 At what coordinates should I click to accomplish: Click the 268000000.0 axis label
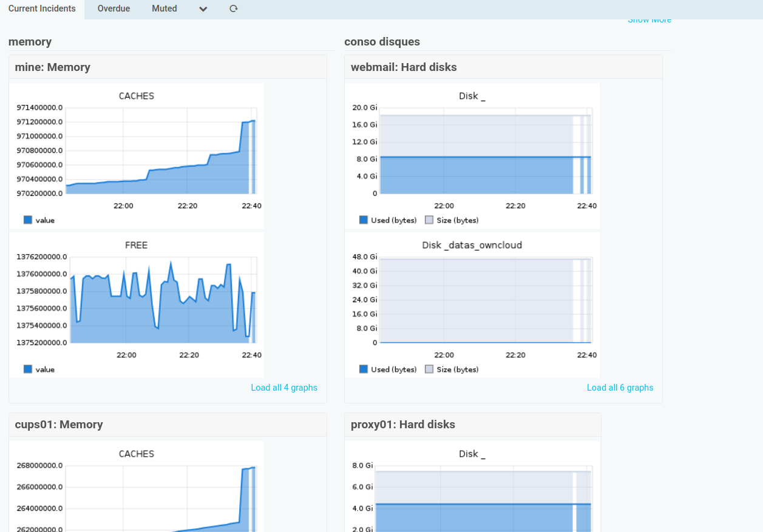(x=39, y=465)
